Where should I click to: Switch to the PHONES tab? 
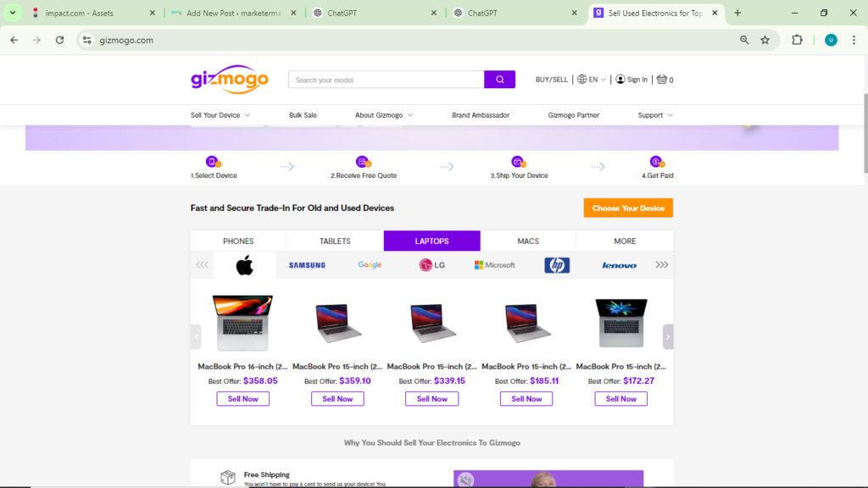pos(238,241)
